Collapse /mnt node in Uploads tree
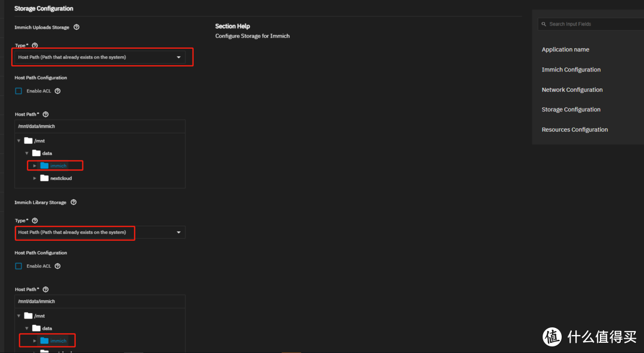Image resolution: width=644 pixels, height=353 pixels. point(19,141)
